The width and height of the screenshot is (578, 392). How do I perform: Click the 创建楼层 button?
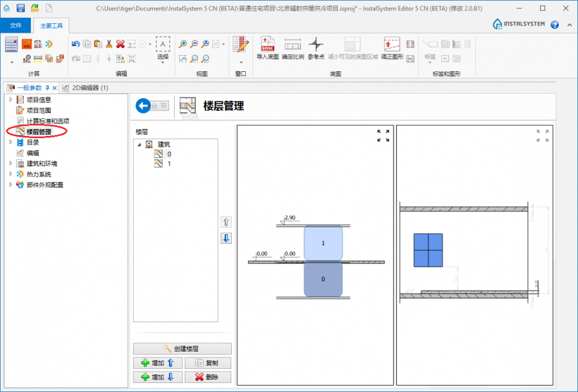pyautogui.click(x=182, y=349)
